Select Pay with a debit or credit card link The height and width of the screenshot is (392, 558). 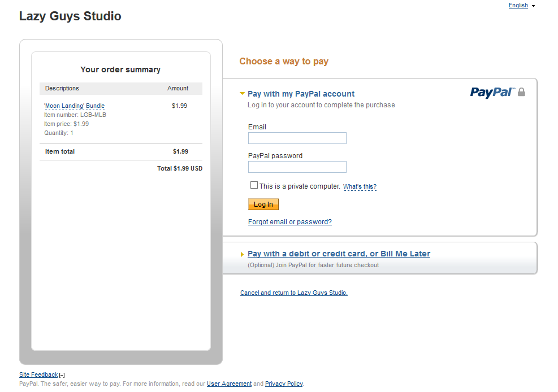339,254
